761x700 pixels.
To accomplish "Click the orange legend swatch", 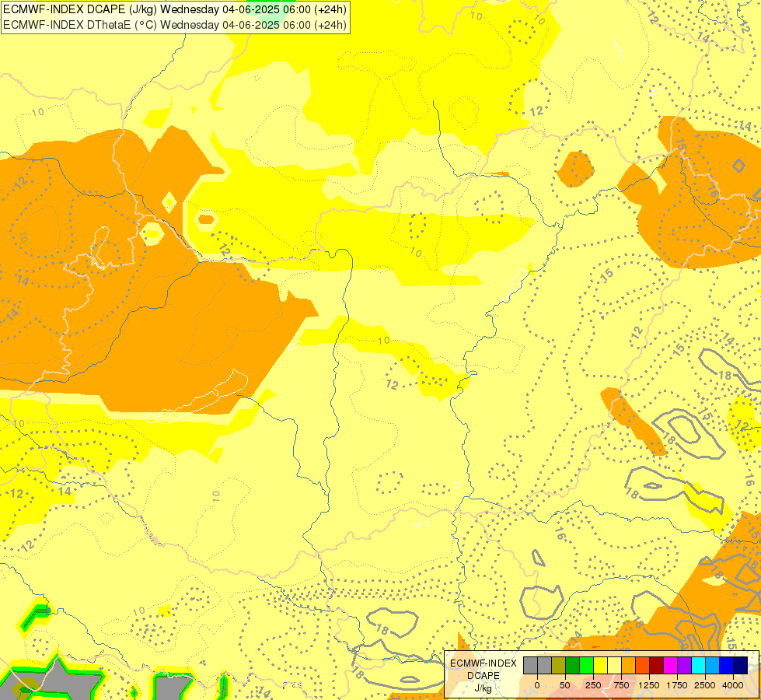I will tap(629, 665).
